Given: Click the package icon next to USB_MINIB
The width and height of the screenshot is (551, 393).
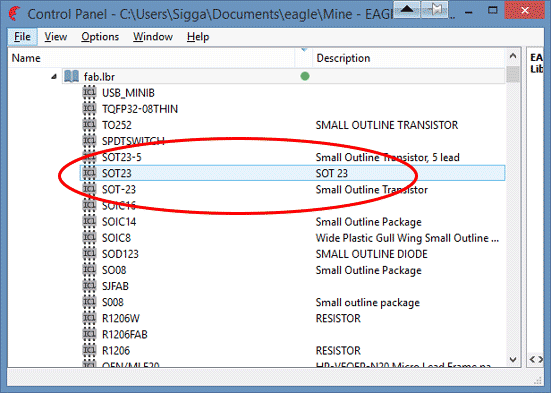Looking at the screenshot, I should click(89, 93).
